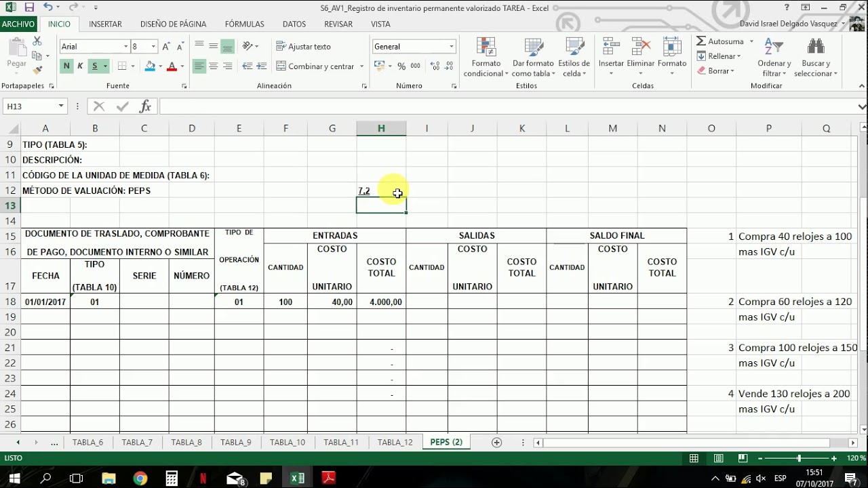The height and width of the screenshot is (488, 868).
Task: Open the Arial font name dropdown
Action: pos(125,46)
